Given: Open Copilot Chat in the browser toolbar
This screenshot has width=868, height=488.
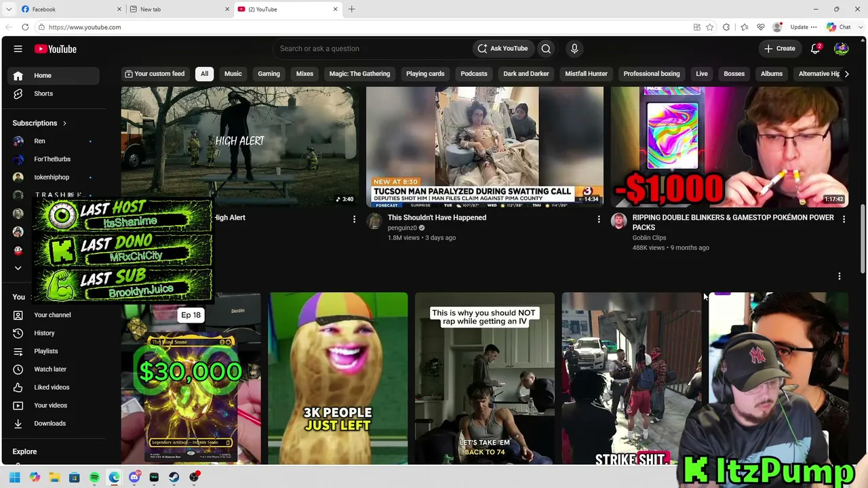Looking at the screenshot, I should (x=839, y=27).
